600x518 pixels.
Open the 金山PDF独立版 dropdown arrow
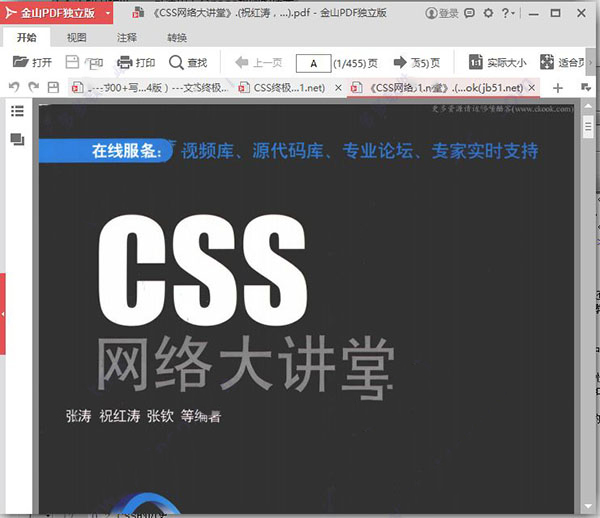[108, 13]
